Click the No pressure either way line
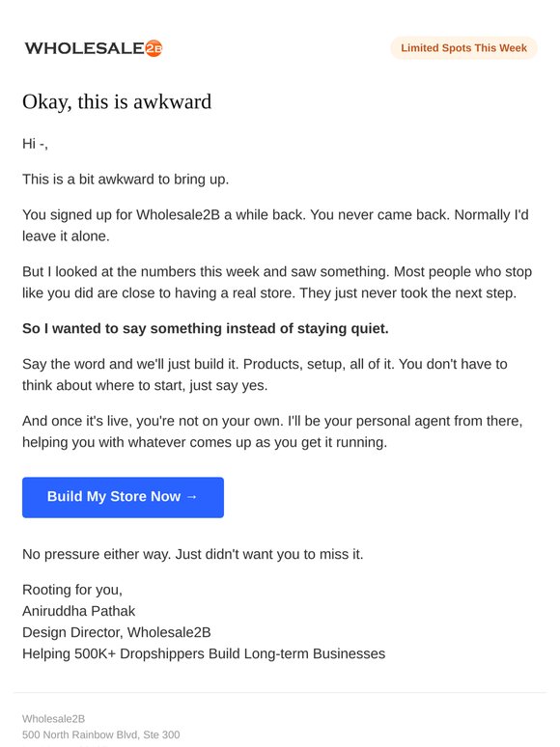Screen dimensions: 560x747 click(192, 555)
